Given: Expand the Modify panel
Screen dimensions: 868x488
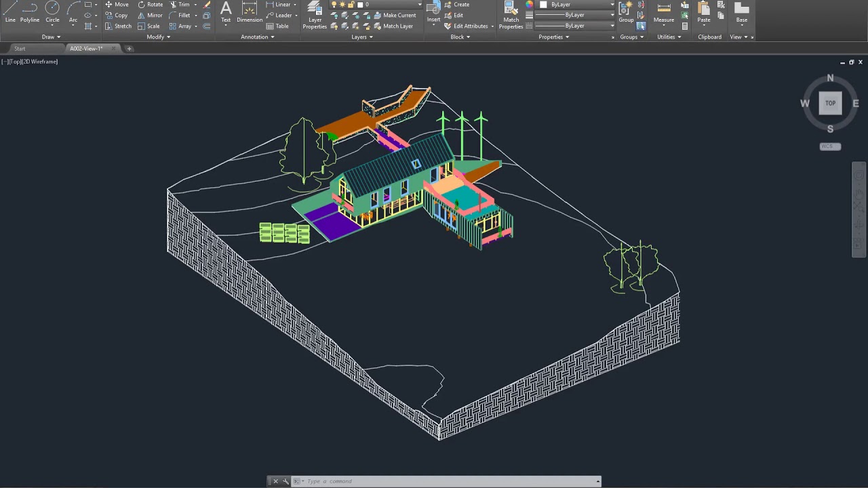Looking at the screenshot, I should [x=159, y=37].
